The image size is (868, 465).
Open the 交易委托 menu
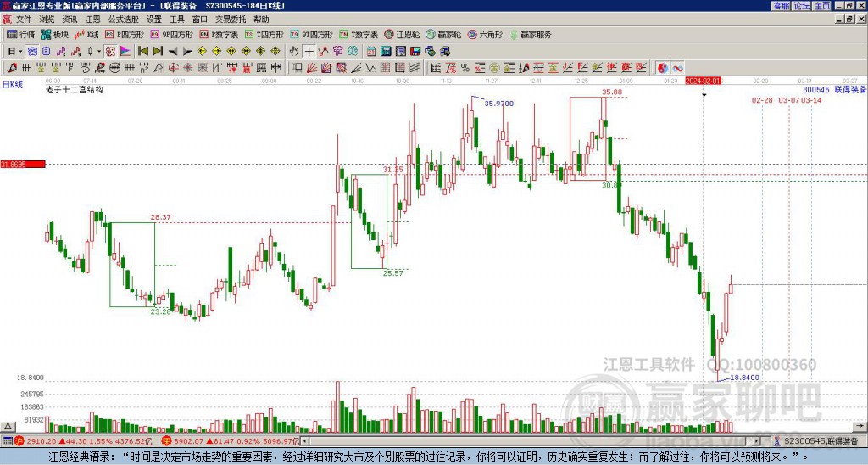point(231,20)
